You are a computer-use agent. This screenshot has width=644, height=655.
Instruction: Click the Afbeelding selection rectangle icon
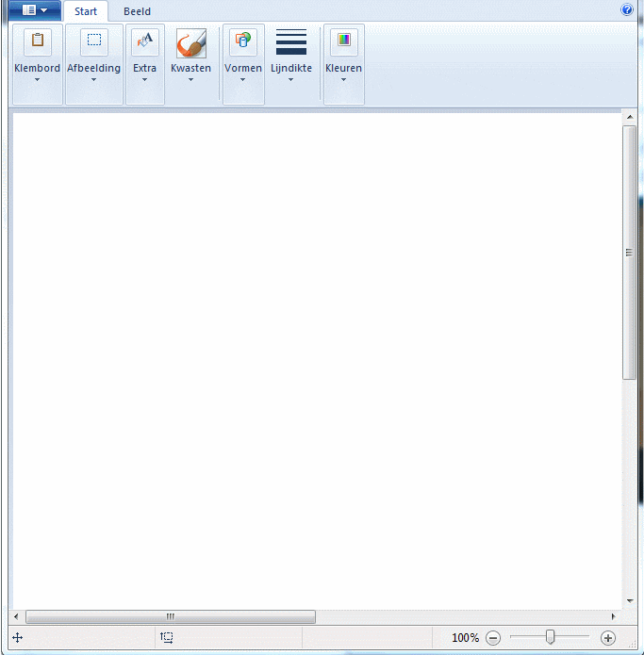(x=94, y=41)
